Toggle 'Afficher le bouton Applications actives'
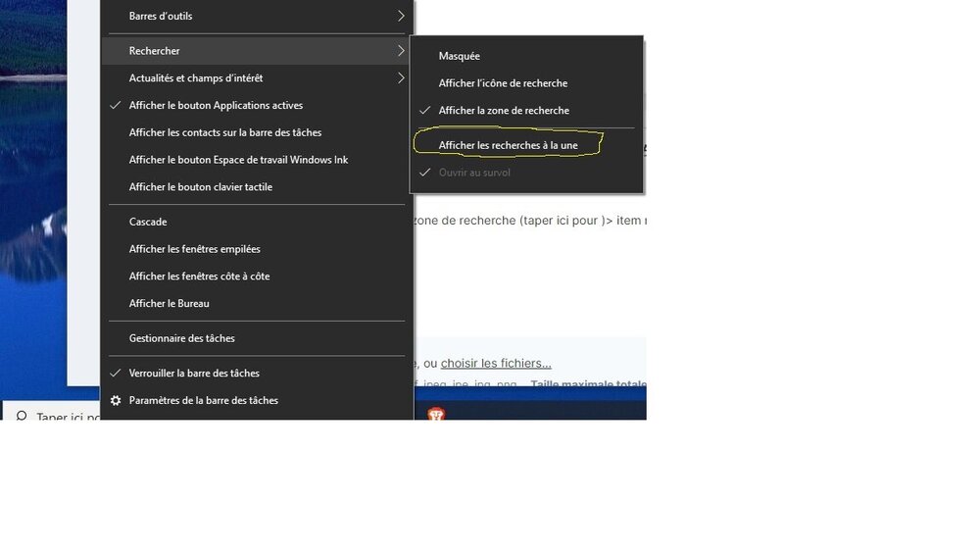The height and width of the screenshot is (551, 980). point(216,105)
